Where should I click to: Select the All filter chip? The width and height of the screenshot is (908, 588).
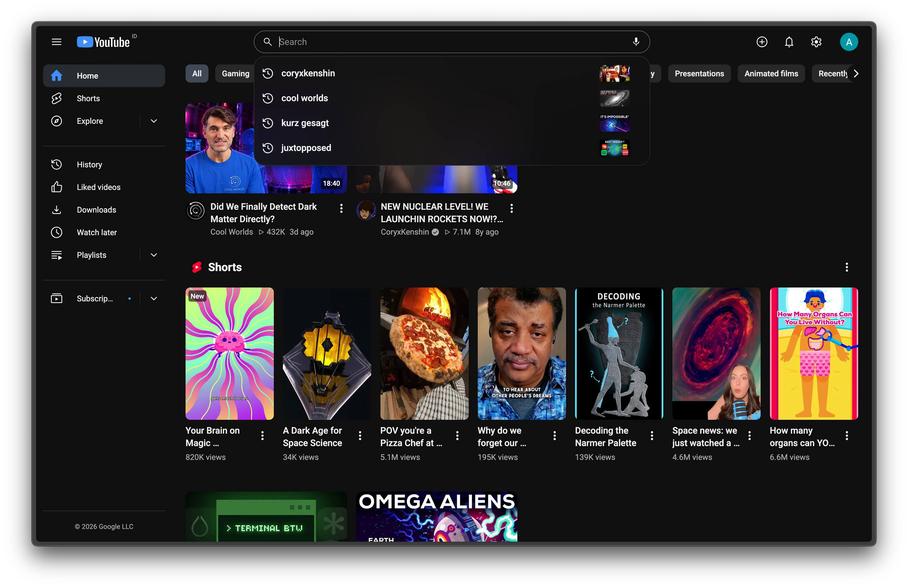pyautogui.click(x=197, y=73)
